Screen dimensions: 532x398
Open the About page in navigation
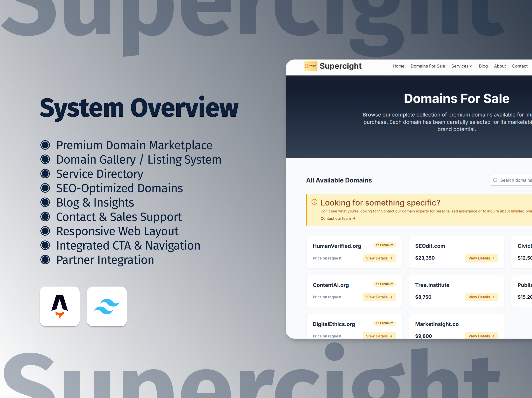point(500,66)
